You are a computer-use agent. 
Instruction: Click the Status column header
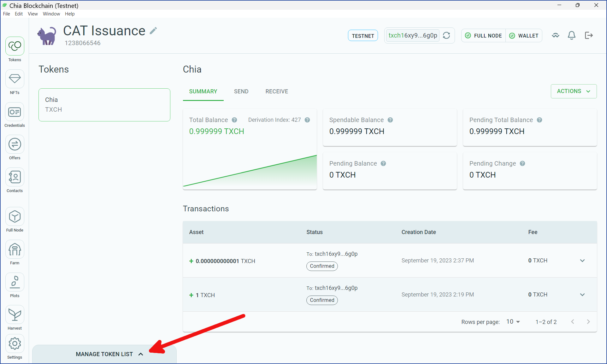tap(315, 232)
